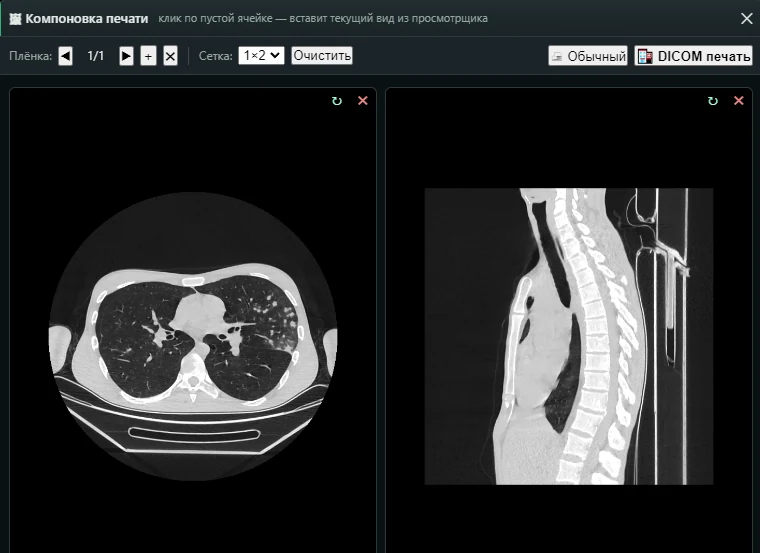Go to previous film with left arrow
This screenshot has height=553, width=760.
[x=65, y=56]
